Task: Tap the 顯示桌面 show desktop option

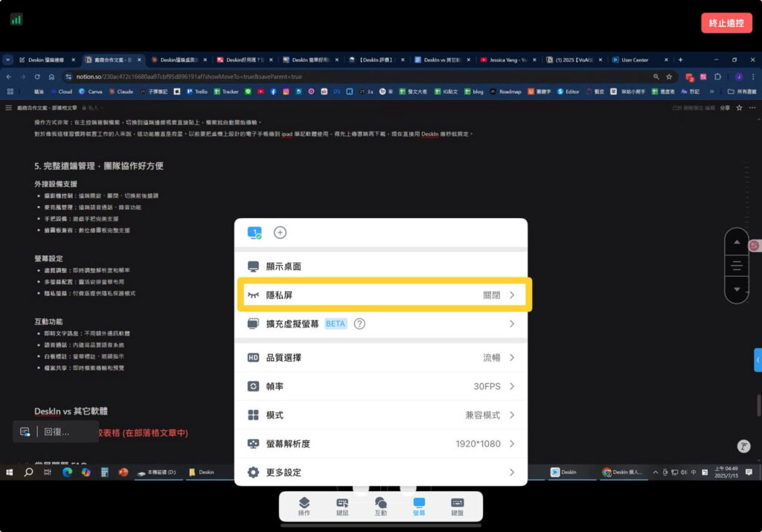Action: (x=381, y=266)
